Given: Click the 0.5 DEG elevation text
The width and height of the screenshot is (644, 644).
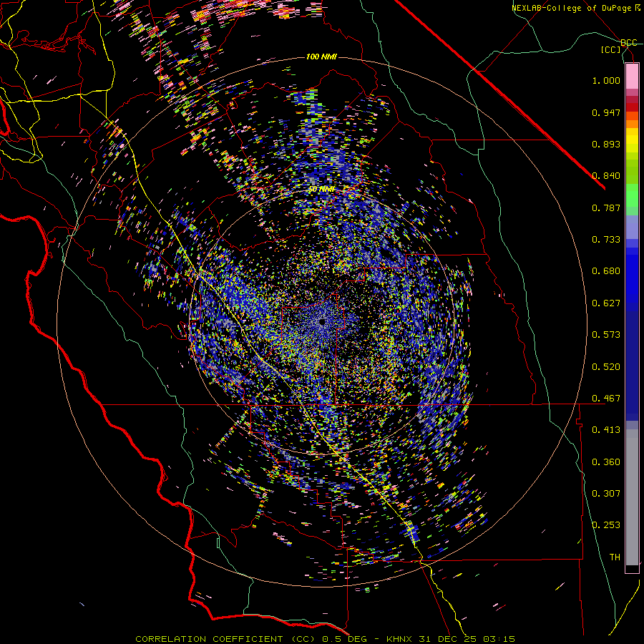Looking at the screenshot, I should [345, 639].
